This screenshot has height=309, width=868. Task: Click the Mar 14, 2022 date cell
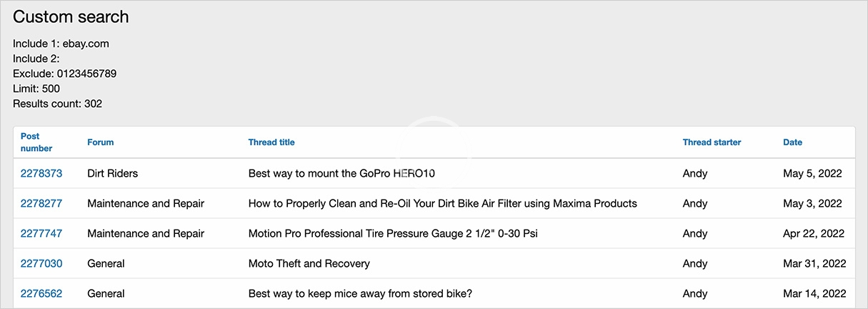(x=814, y=293)
